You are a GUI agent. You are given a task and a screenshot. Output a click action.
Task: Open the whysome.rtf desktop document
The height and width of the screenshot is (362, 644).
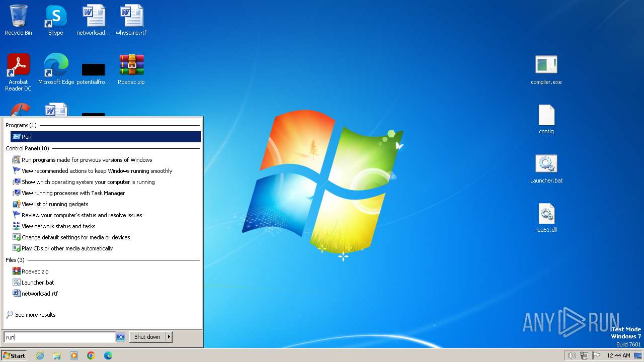(x=131, y=20)
